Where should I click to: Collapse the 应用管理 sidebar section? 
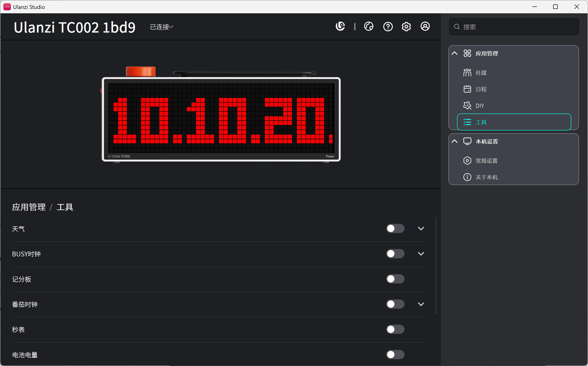tap(455, 53)
